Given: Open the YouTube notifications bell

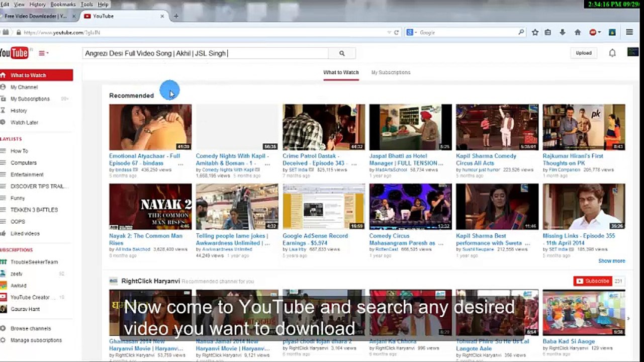Looking at the screenshot, I should click(612, 53).
